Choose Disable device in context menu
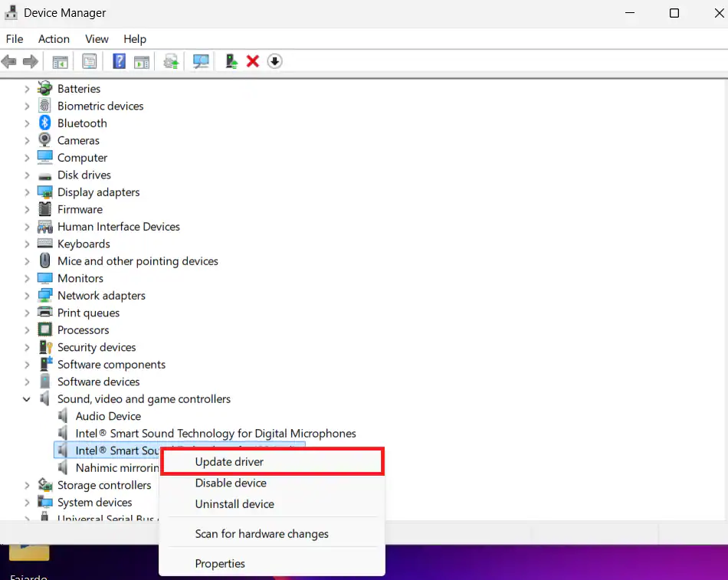This screenshot has height=580, width=728. (273, 483)
